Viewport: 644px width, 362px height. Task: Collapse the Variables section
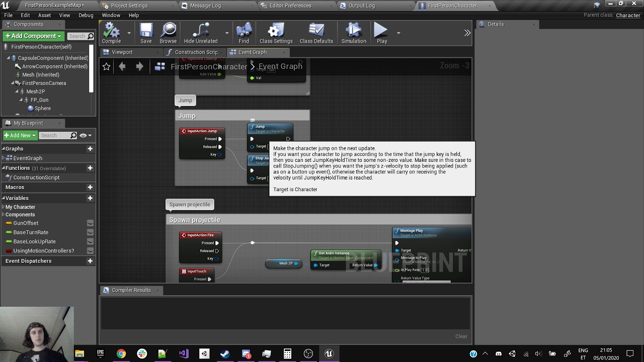[3, 198]
